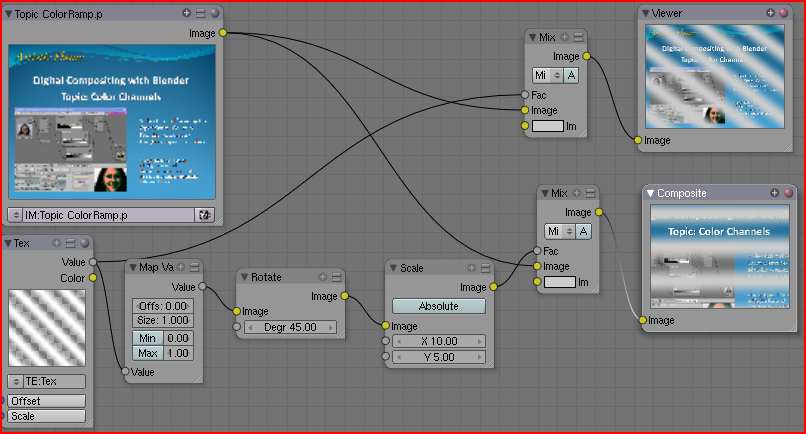The image size is (806, 434).
Task: Click the IM:Topic ColorRamp.p name field
Action: (x=108, y=215)
